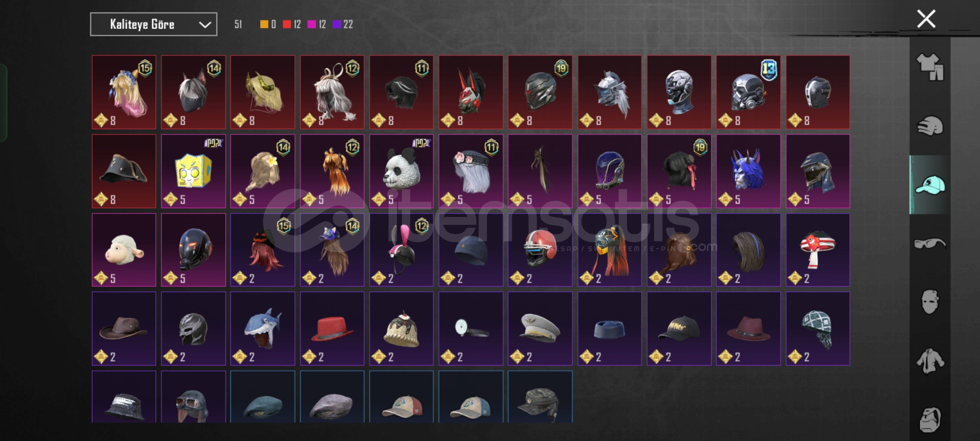Close the inventory with the X icon
980x441 pixels.
tap(926, 19)
